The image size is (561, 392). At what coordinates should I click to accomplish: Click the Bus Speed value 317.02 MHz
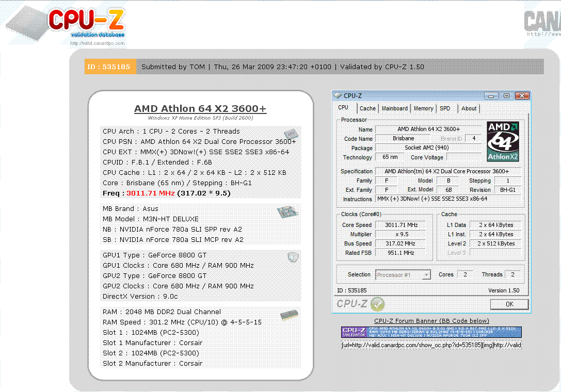(x=401, y=243)
